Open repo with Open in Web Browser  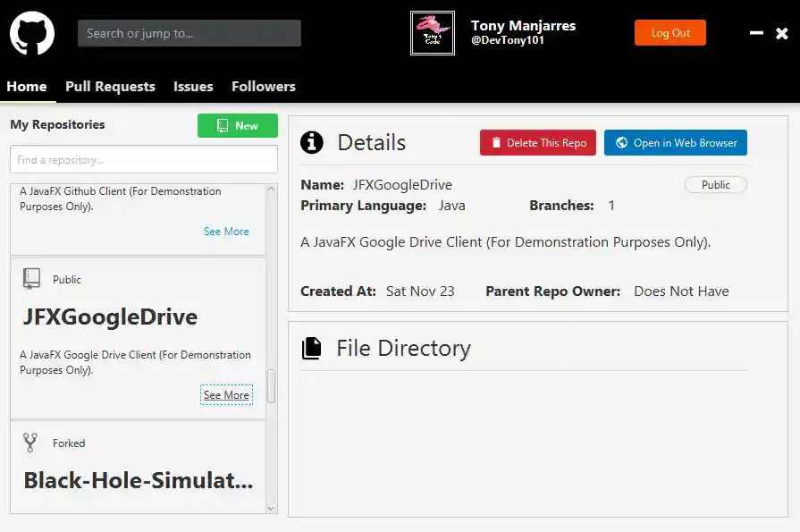point(676,143)
